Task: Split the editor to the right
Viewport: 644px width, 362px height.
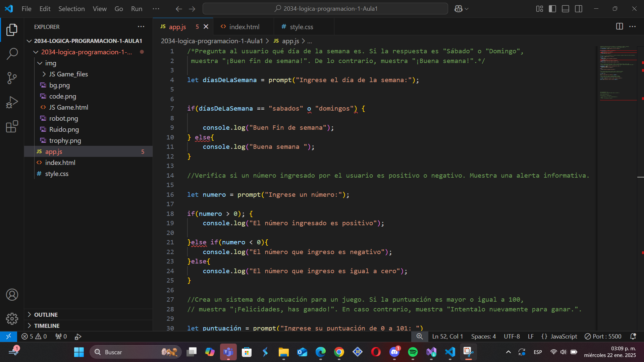Action: (x=620, y=26)
